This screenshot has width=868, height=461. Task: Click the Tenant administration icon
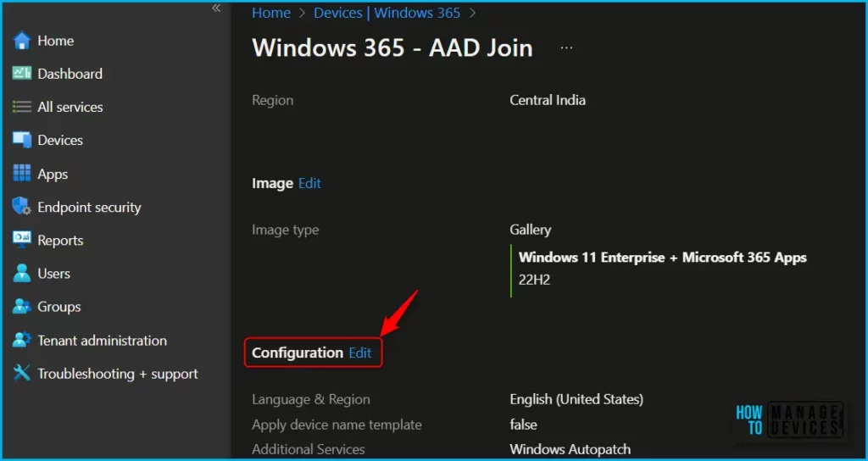click(x=21, y=341)
